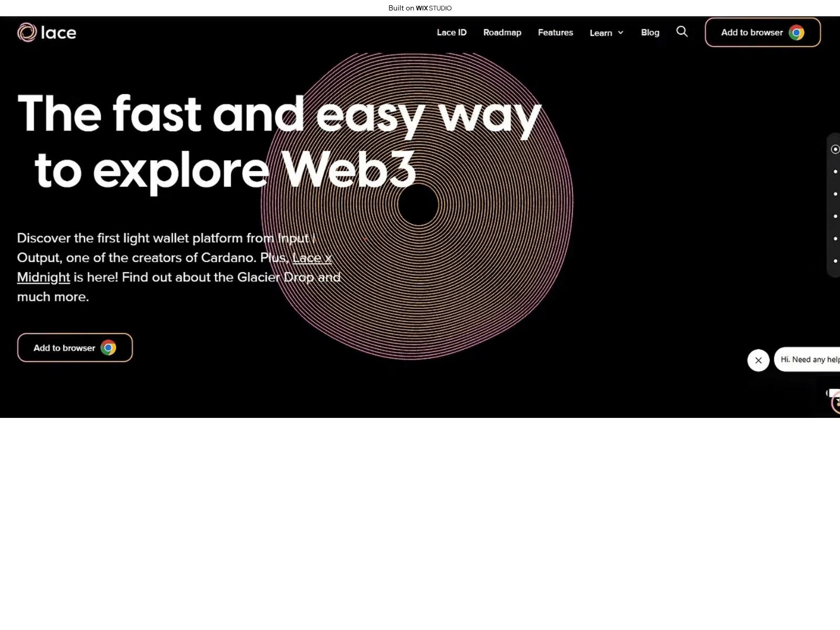Image resolution: width=840 pixels, height=630 pixels.
Task: Click the Lace logo in header
Action: pyautogui.click(x=47, y=33)
